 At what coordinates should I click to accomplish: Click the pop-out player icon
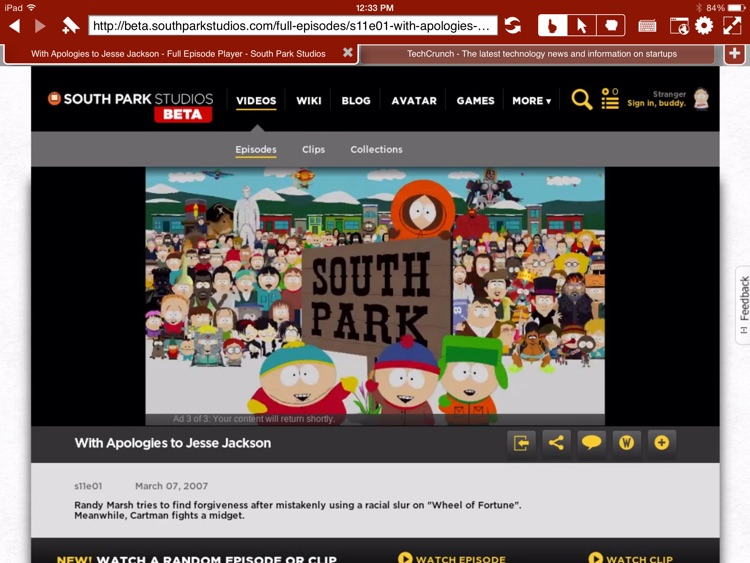click(x=521, y=443)
